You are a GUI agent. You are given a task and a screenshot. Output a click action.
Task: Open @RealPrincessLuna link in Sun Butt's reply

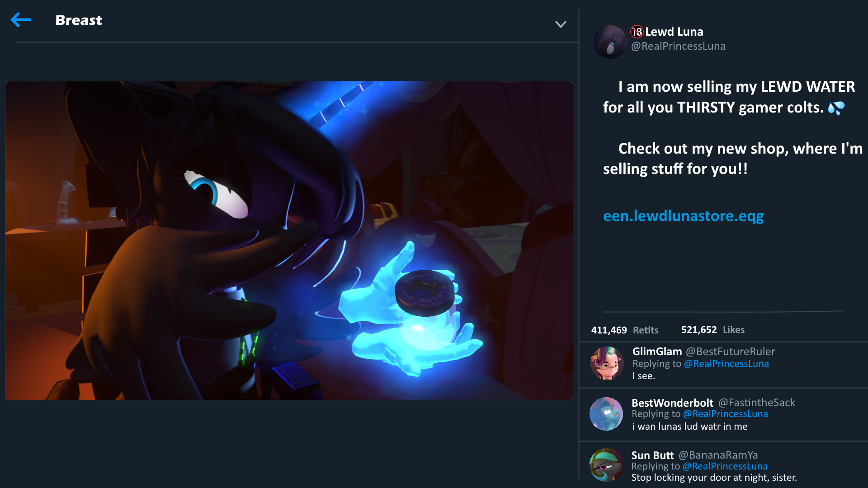tap(725, 466)
